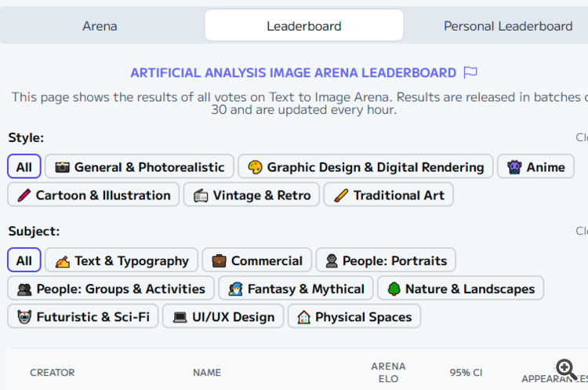Filter subject by Commercial
The image size is (588, 390).
(256, 261)
